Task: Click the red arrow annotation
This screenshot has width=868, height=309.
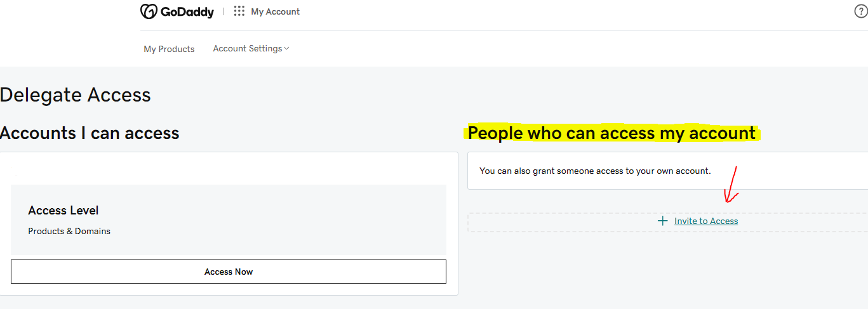Action: point(731,185)
